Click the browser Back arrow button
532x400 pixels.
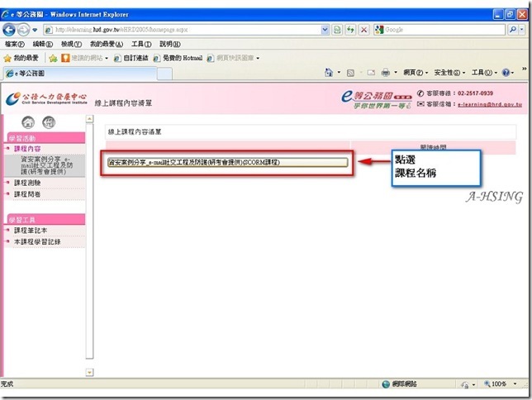click(9, 30)
